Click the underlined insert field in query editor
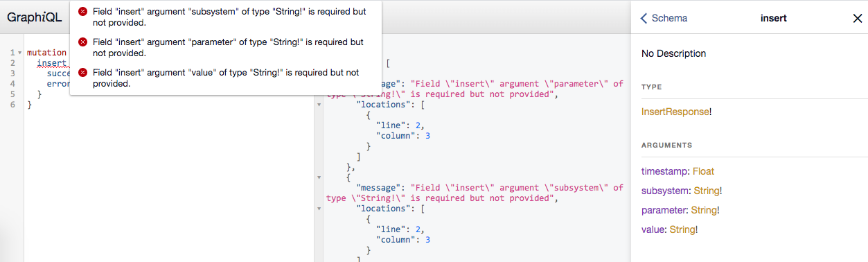Screen dimensions: 868x262 51,63
